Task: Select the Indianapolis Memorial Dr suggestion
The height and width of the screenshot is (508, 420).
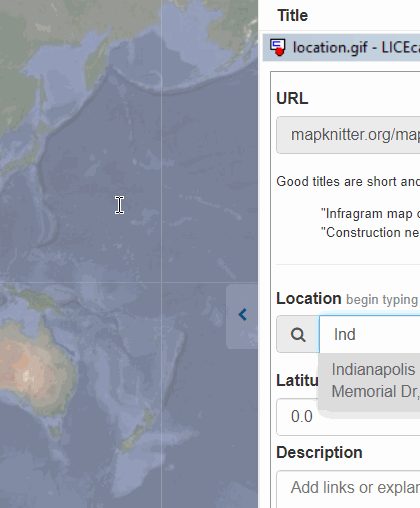Action: coord(369,381)
